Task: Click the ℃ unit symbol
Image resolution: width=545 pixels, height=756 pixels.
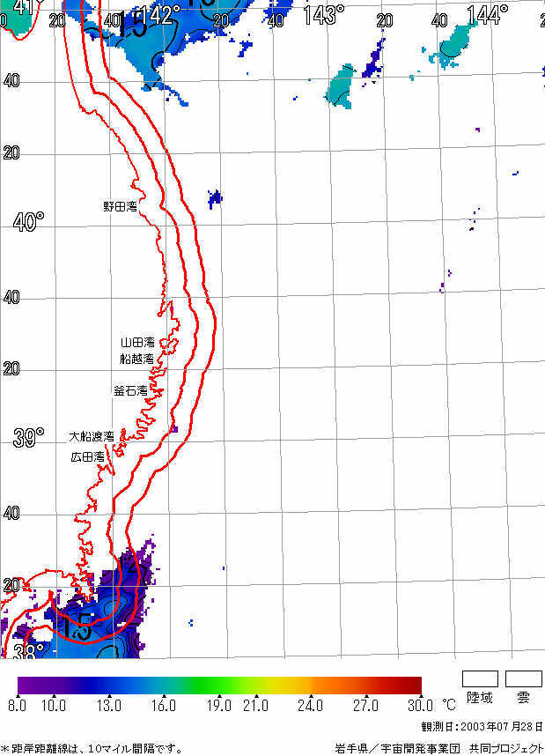Action: [449, 706]
